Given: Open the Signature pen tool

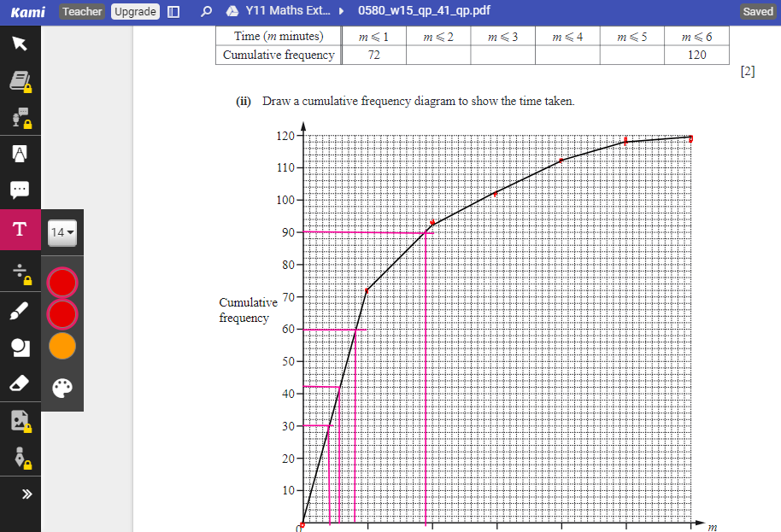Looking at the screenshot, I should point(20,457).
